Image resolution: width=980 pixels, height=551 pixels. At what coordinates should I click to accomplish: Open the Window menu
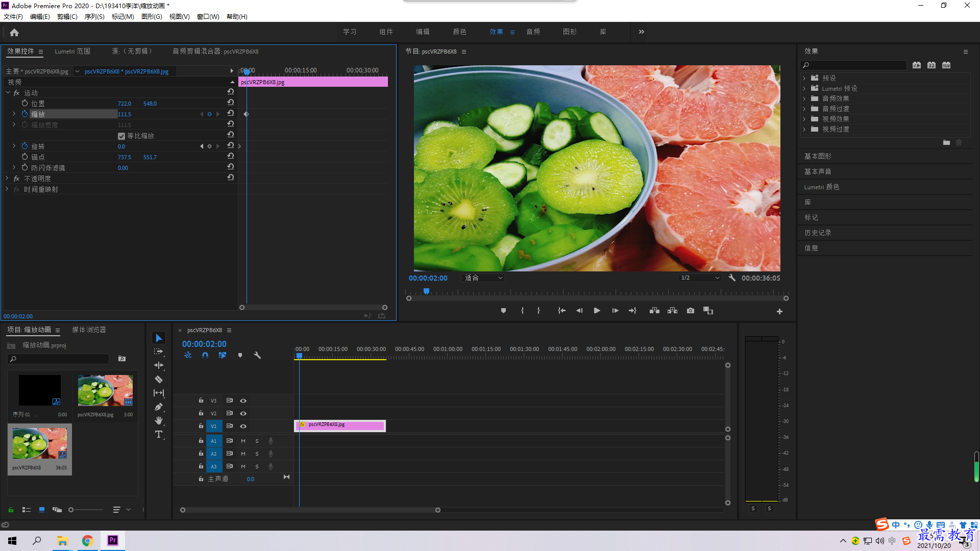pos(208,17)
